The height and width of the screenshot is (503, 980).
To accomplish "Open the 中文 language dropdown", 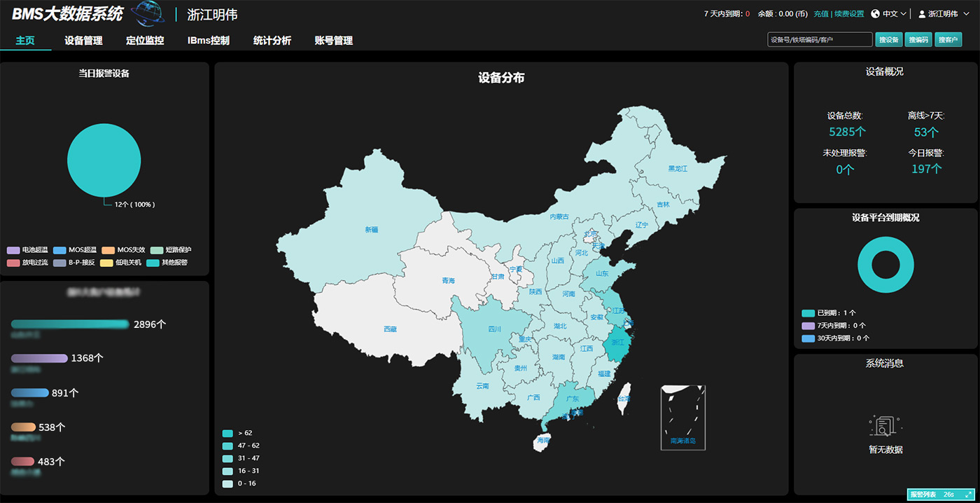I will click(894, 14).
